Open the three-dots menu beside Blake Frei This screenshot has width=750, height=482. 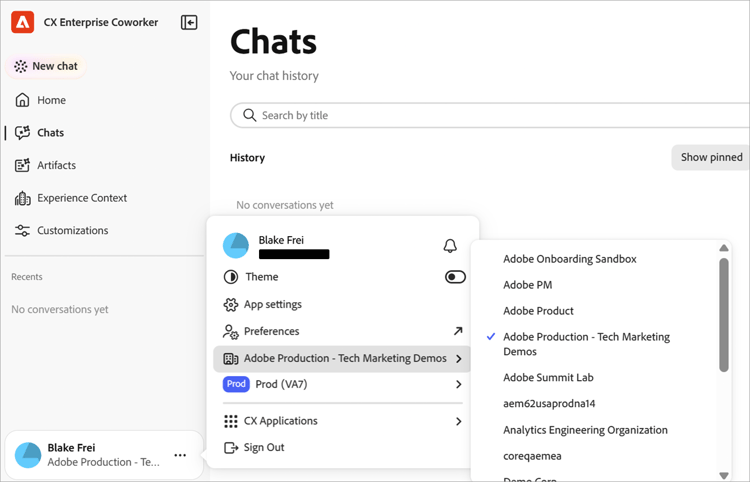[180, 455]
